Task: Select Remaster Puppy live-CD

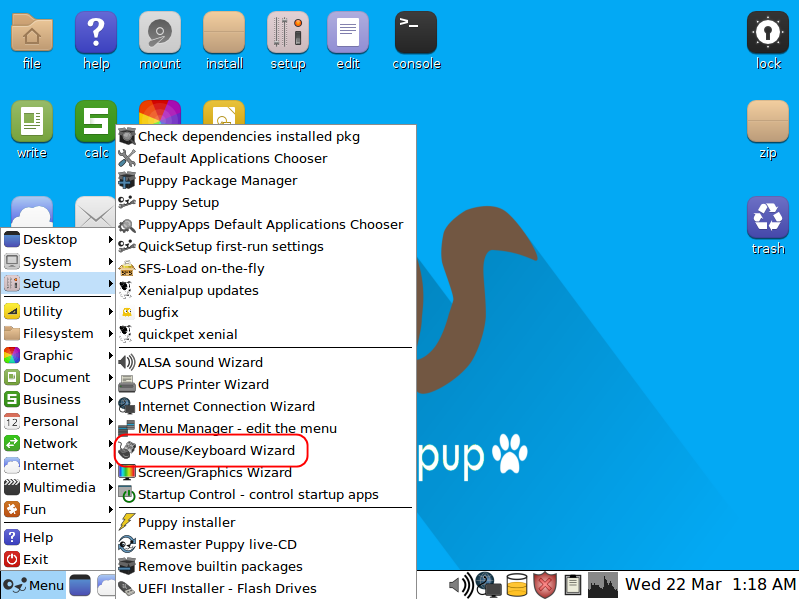Action: tap(266, 544)
